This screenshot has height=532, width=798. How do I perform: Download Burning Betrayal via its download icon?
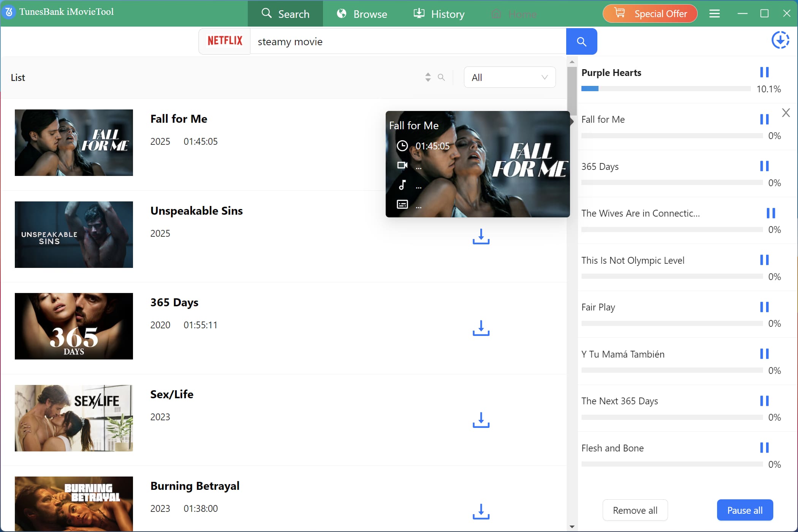click(x=481, y=511)
